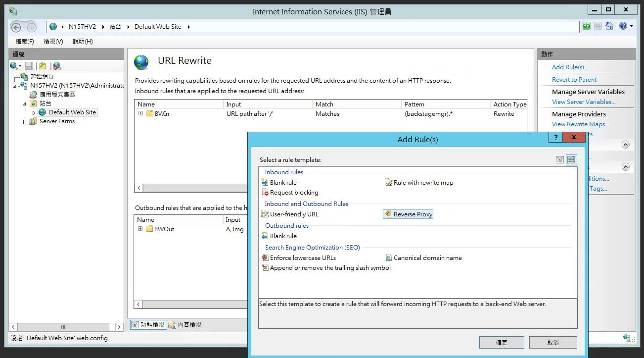Click the Home icon in the address toolbar
Image resolution: width=644 pixels, height=358 pixels.
click(609, 26)
